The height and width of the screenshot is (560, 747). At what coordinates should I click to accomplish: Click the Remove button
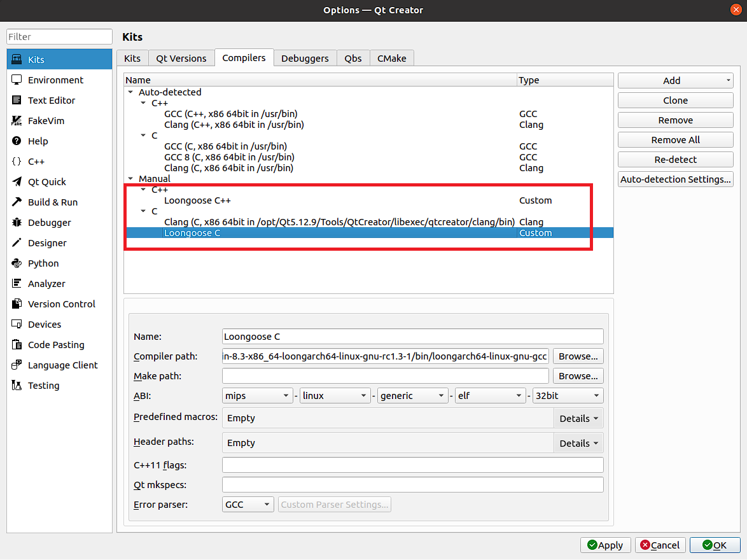(675, 120)
